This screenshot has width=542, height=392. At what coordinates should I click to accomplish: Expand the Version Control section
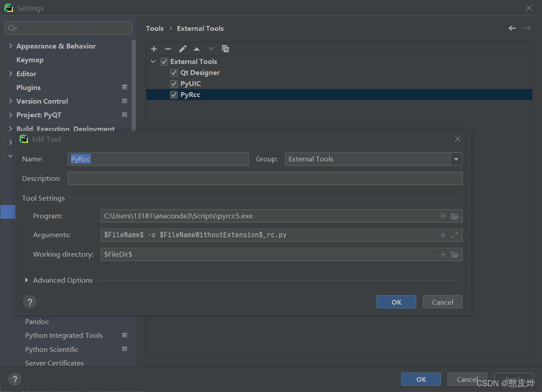click(x=11, y=101)
